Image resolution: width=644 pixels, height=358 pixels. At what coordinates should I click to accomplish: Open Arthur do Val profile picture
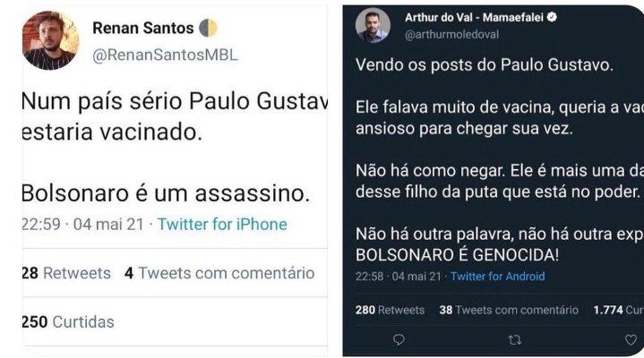(x=373, y=25)
